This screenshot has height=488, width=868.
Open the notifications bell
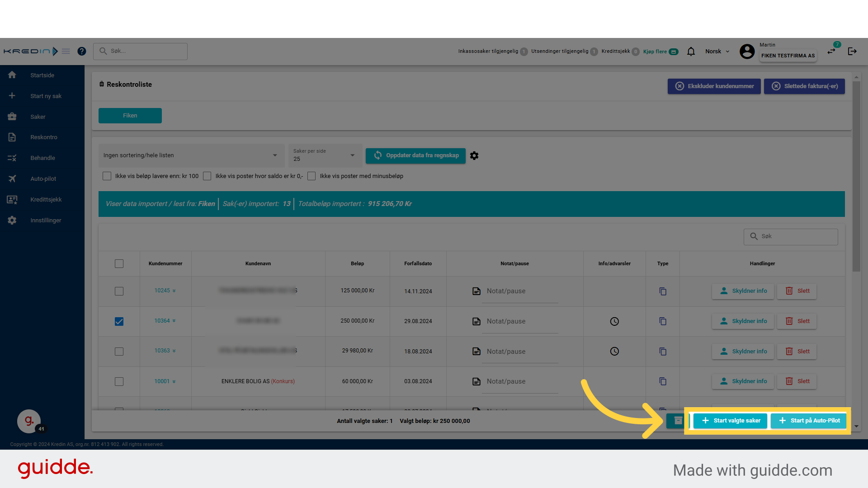691,52
